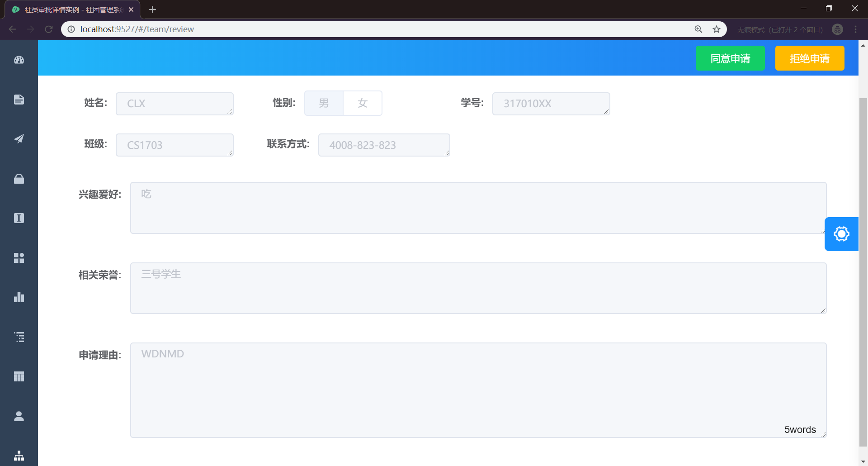Viewport: 868px width, 466px height.
Task: Click the 联系方式 field with 4008-823-823
Action: pyautogui.click(x=384, y=145)
